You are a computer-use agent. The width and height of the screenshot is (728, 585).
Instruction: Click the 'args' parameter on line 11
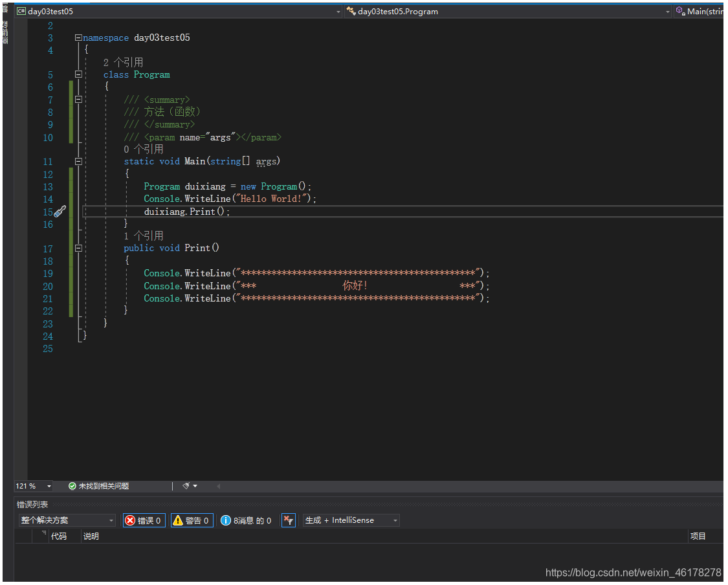267,162
